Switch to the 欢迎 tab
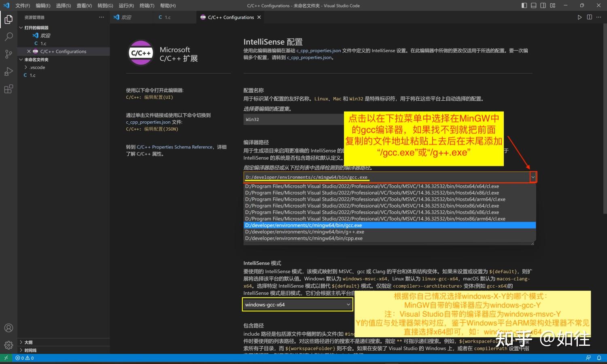This screenshot has width=607, height=364. click(126, 17)
